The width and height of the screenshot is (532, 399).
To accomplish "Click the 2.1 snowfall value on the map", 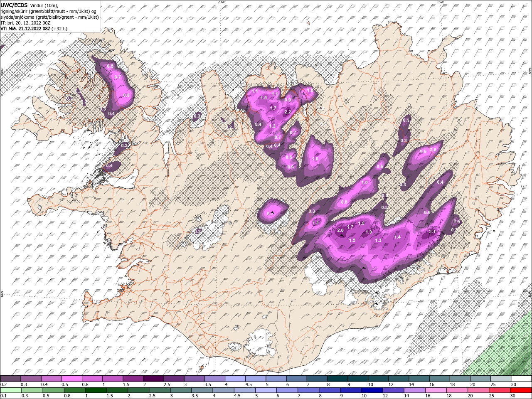I will coord(432,232).
